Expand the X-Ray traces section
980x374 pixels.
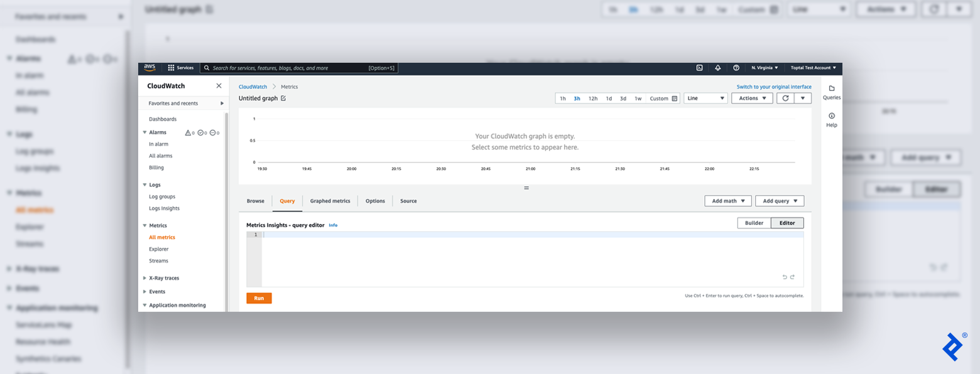coord(145,278)
